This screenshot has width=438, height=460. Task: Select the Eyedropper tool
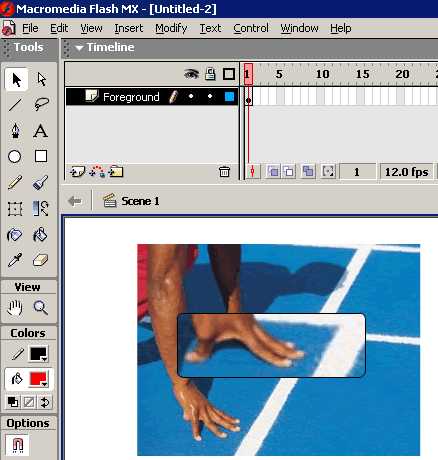pyautogui.click(x=15, y=260)
